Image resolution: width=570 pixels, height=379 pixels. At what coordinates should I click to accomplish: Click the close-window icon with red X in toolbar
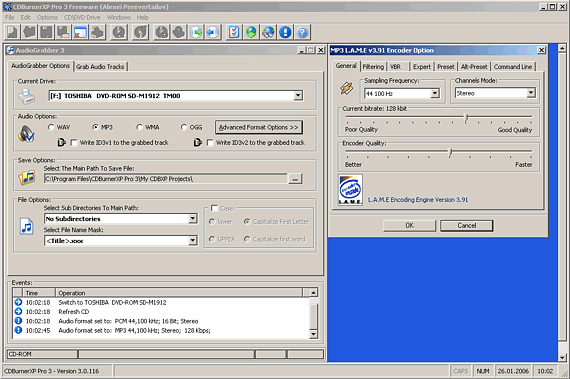(x=80, y=32)
